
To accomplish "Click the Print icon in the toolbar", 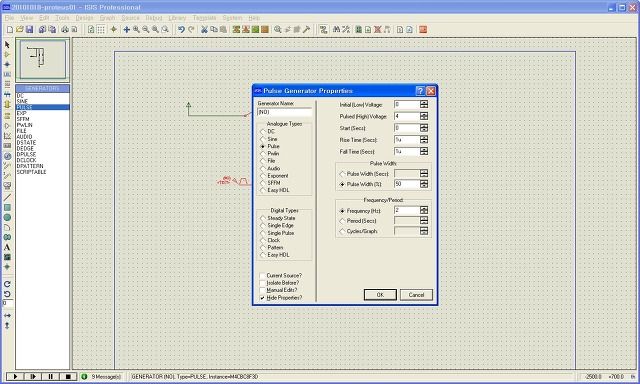I will click(65, 29).
